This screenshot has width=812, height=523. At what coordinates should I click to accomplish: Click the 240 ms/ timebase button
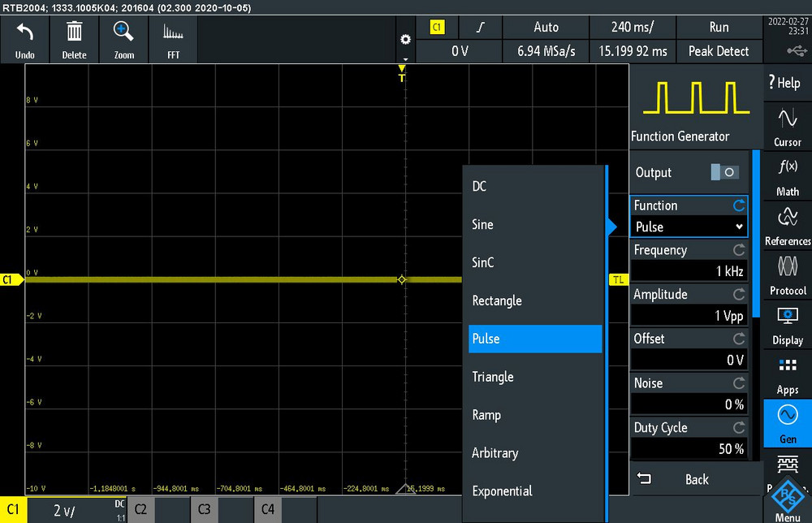tap(633, 28)
